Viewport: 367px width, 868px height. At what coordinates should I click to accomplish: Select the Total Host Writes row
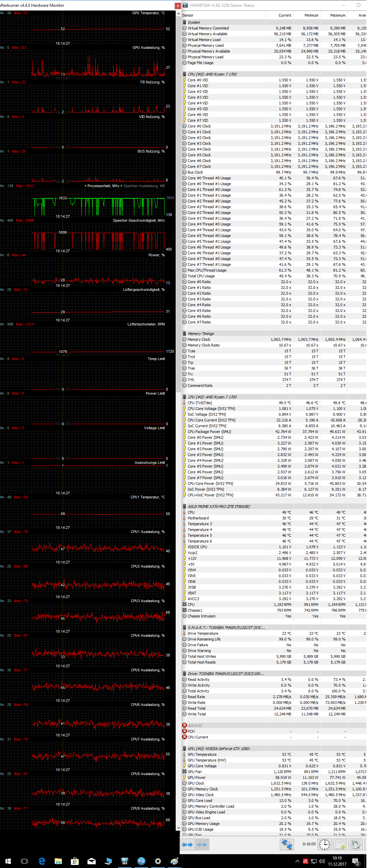[x=274, y=656]
